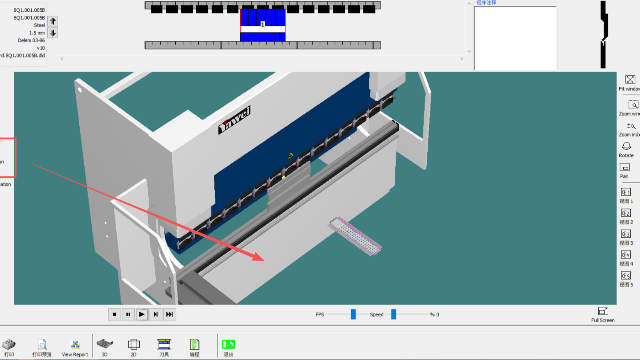Click the '1.5 mm' thickness text

[x=37, y=33]
